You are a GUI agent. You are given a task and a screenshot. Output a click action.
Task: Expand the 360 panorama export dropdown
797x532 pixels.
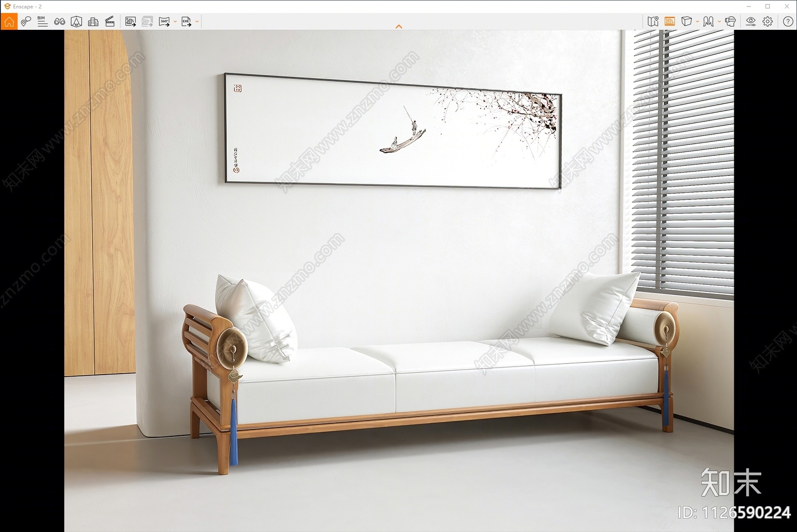click(175, 21)
